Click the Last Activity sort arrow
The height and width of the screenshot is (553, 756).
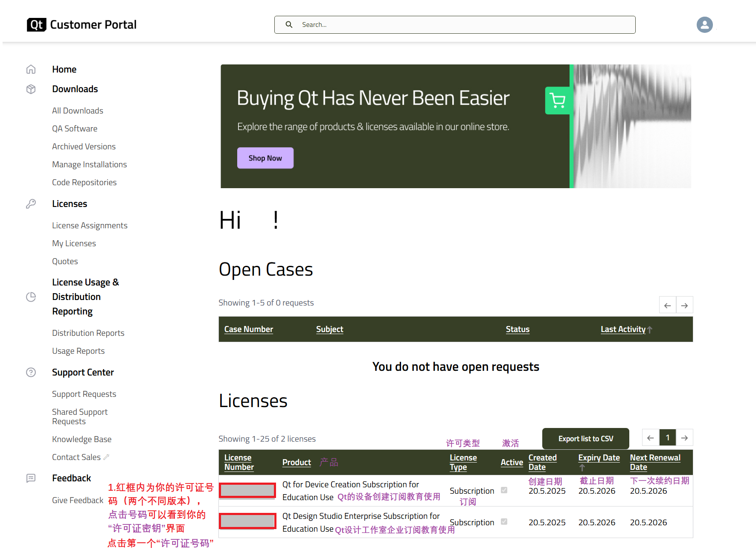pos(650,329)
